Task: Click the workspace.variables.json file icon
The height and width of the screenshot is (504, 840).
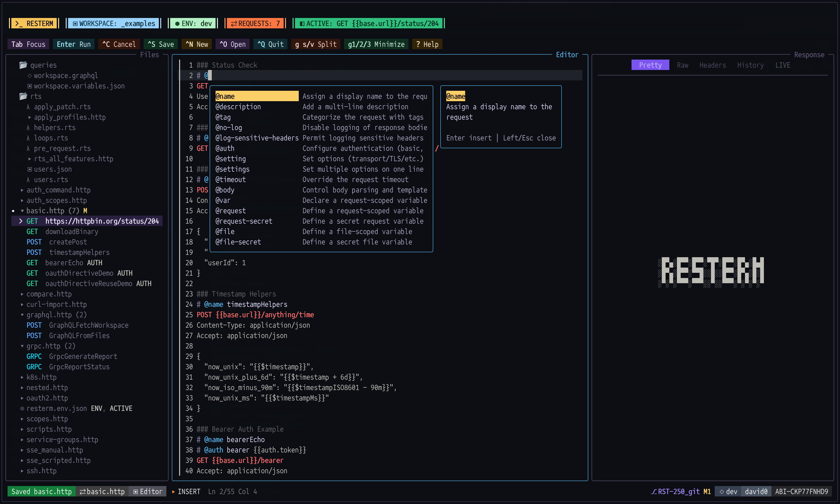Action: pos(30,86)
